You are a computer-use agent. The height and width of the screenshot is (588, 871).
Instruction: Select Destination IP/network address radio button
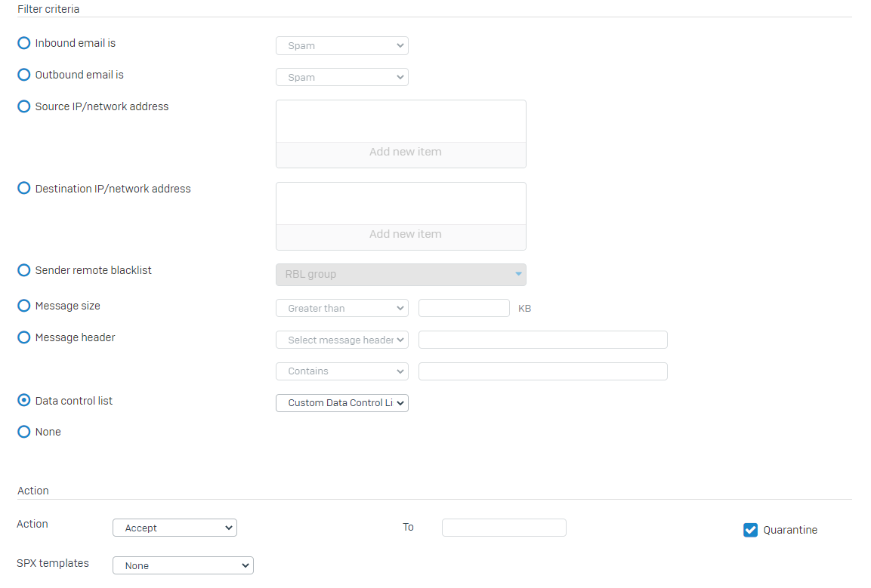[24, 189]
